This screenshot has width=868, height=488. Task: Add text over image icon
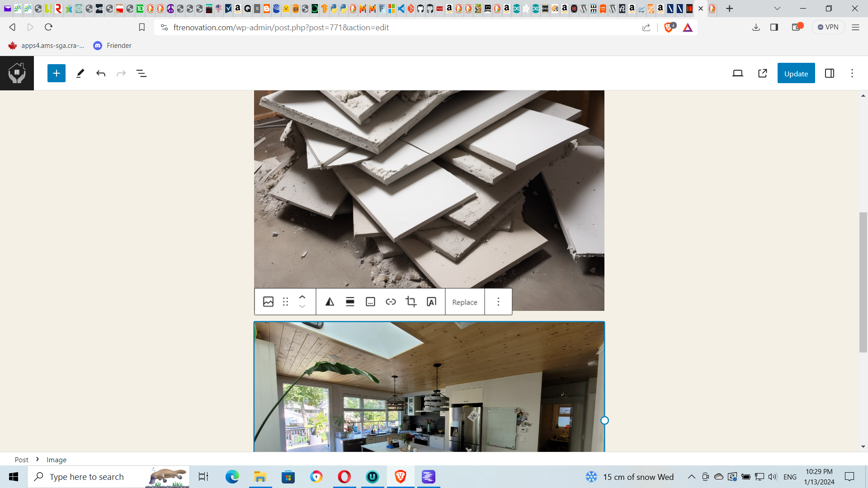click(x=431, y=302)
